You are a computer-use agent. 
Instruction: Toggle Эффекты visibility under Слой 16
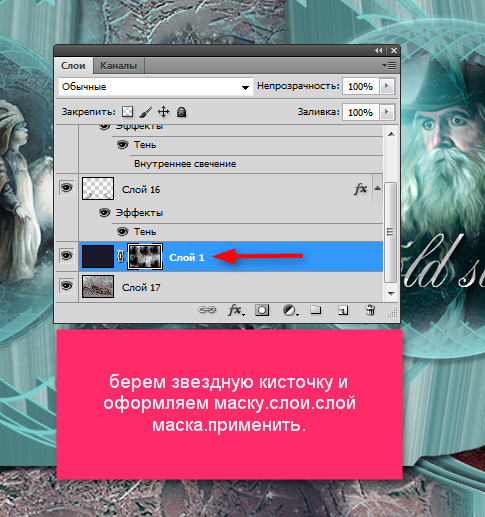pyautogui.click(x=104, y=212)
